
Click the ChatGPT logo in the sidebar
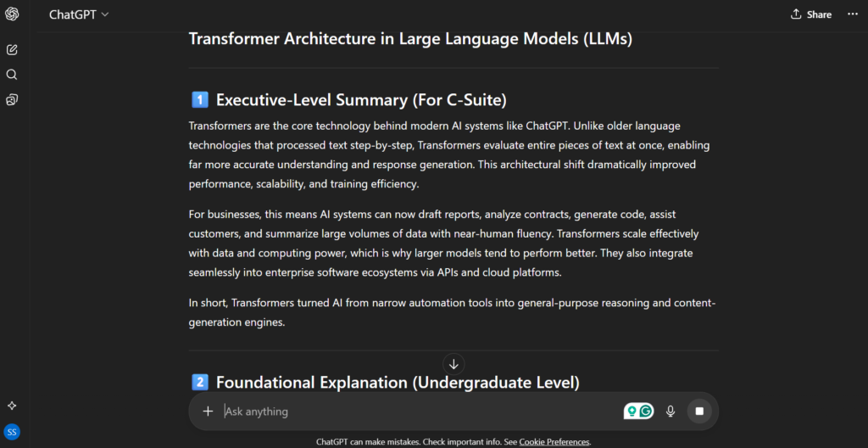click(12, 14)
